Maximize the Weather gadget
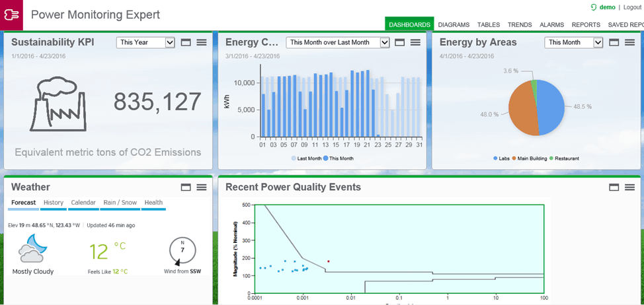This screenshot has height=305, width=644. point(186,187)
